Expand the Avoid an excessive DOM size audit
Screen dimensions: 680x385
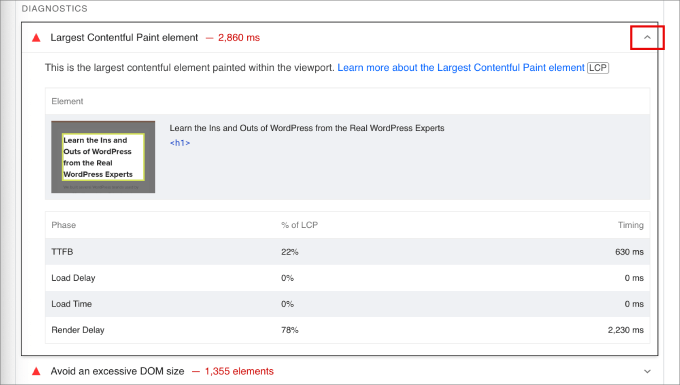pos(647,372)
